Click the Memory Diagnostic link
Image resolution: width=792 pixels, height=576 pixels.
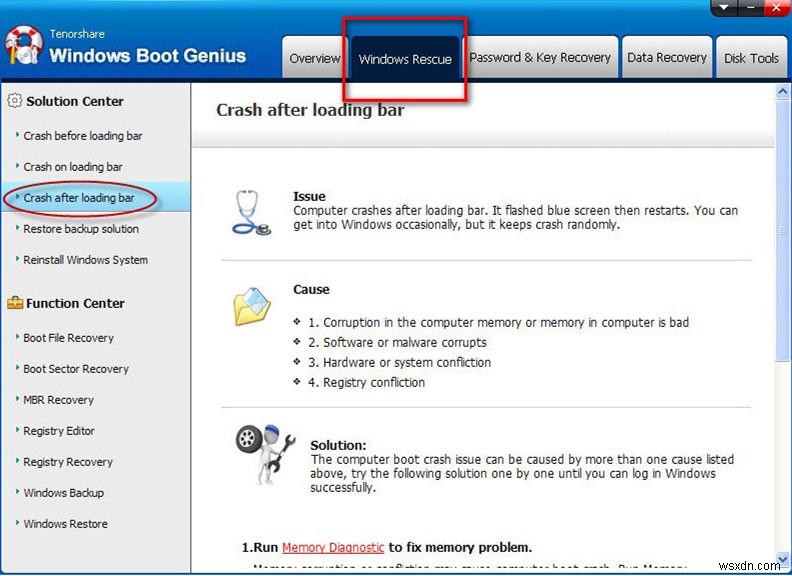tap(333, 547)
